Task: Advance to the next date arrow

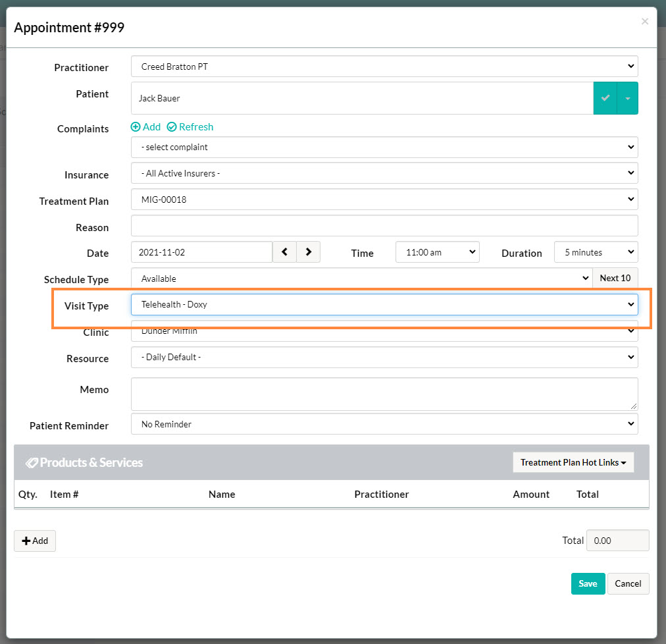Action: (309, 252)
